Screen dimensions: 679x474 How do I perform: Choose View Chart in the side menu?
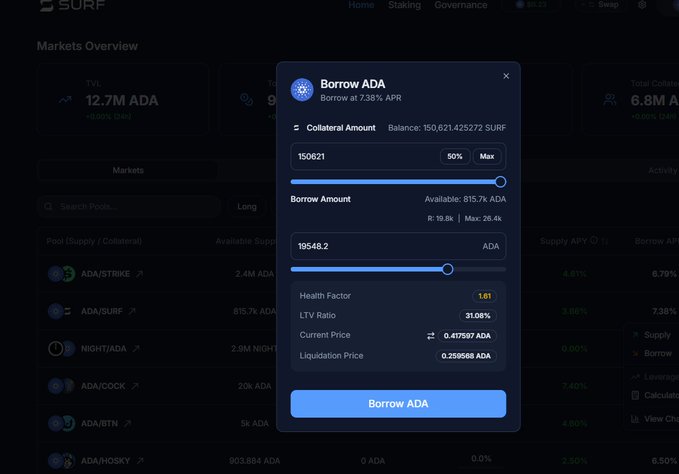tap(655, 419)
